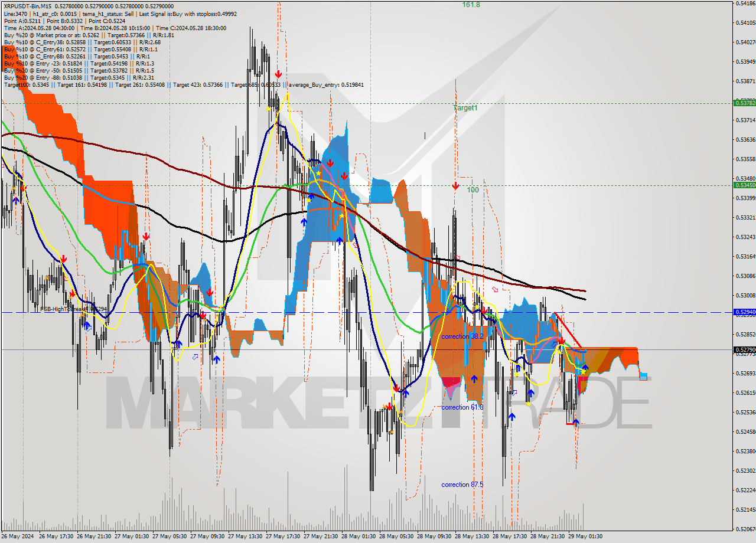Select the blue 0.52940 price tag
Viewport: 756px width, 543px height.
tap(745, 312)
